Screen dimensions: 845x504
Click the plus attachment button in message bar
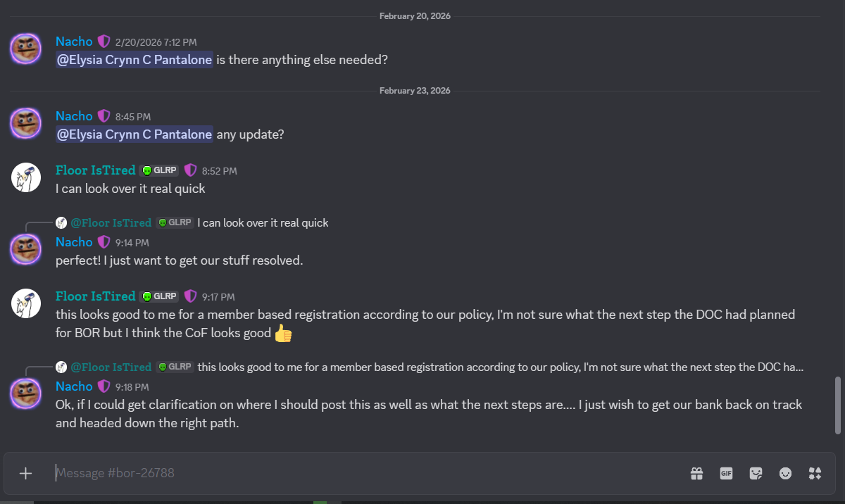click(x=25, y=473)
